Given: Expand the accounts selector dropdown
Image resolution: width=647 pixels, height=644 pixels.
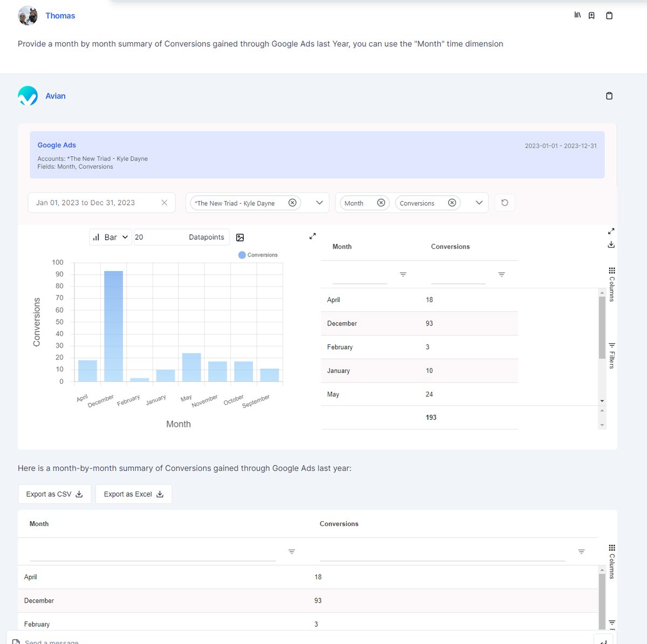Looking at the screenshot, I should tap(319, 203).
